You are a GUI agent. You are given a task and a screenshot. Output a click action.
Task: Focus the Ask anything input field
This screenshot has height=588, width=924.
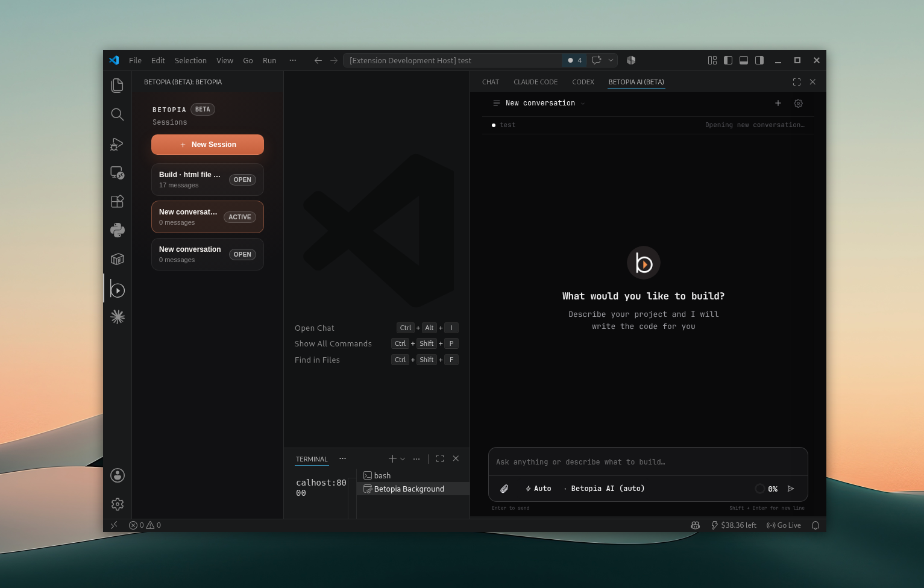pos(648,462)
